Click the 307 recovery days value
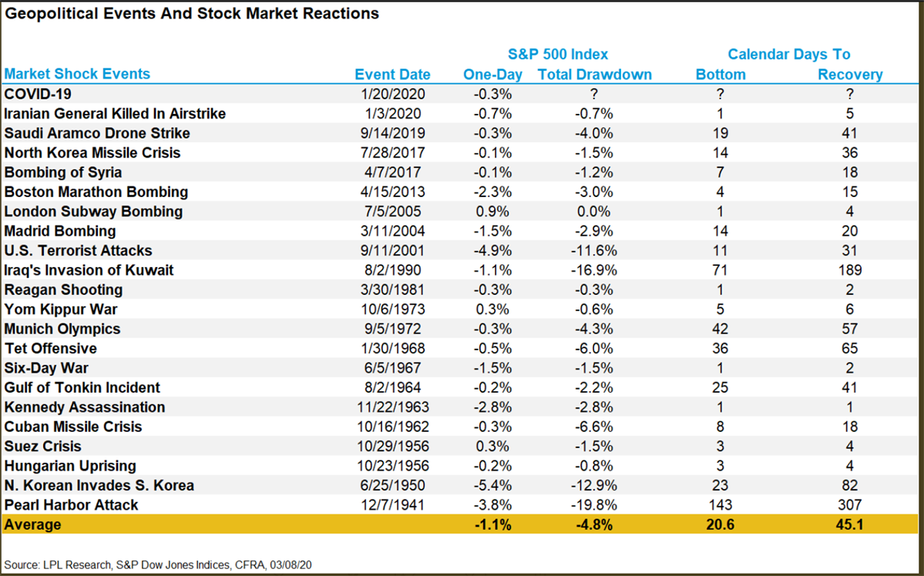Image resolution: width=924 pixels, height=576 pixels. 850,505
